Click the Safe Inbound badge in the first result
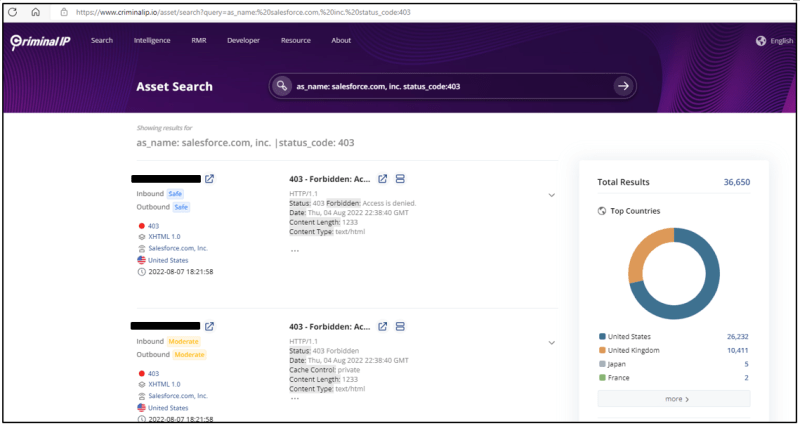800x426 pixels. point(175,194)
